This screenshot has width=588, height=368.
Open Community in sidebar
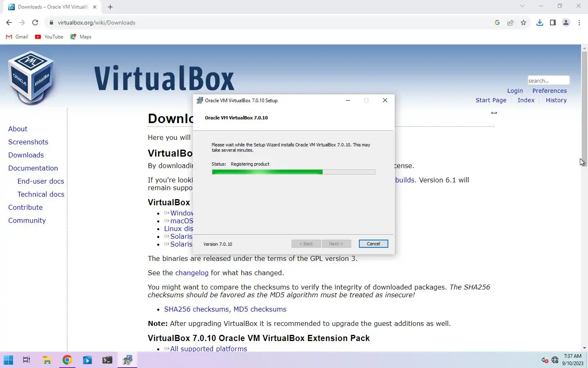click(x=27, y=220)
